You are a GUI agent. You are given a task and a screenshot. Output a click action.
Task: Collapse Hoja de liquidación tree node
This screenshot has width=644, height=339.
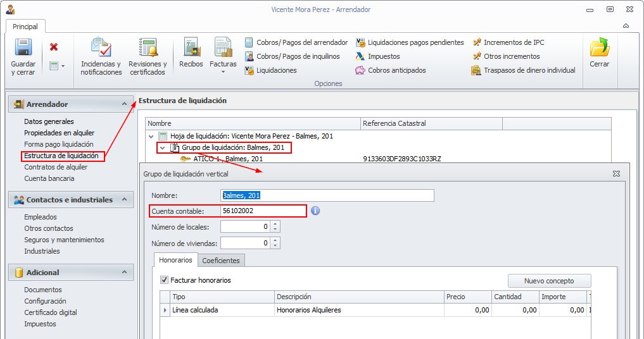151,136
